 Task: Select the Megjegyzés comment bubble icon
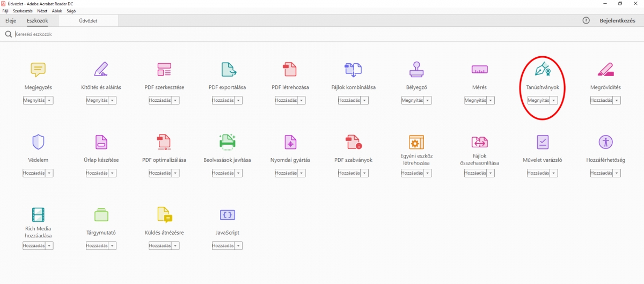coord(38,69)
